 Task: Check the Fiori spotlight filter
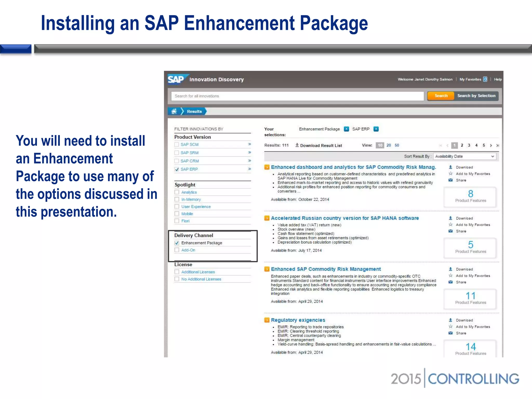point(177,221)
